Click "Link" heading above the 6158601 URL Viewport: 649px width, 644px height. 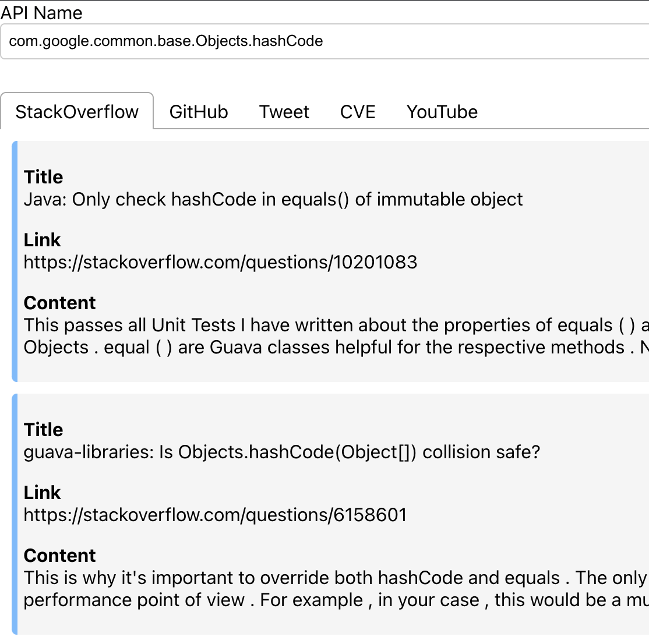pyautogui.click(x=42, y=493)
